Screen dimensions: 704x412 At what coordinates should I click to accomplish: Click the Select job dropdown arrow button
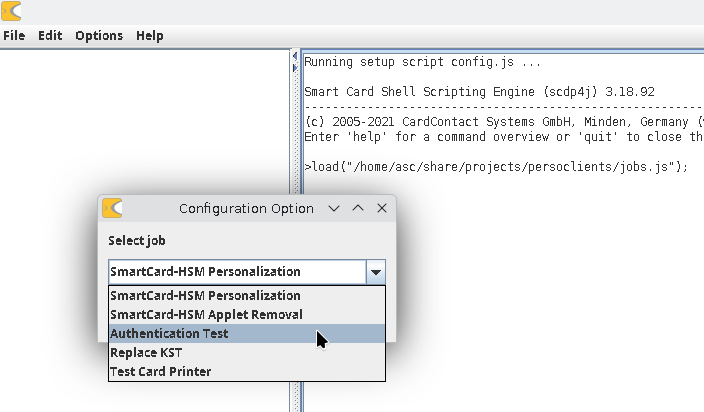point(376,271)
